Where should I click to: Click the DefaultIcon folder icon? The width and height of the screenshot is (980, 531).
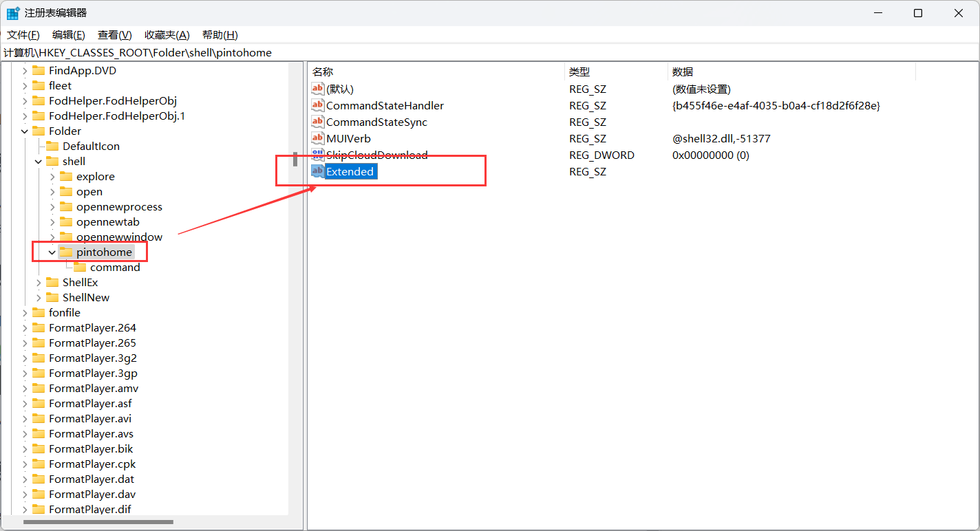point(52,146)
